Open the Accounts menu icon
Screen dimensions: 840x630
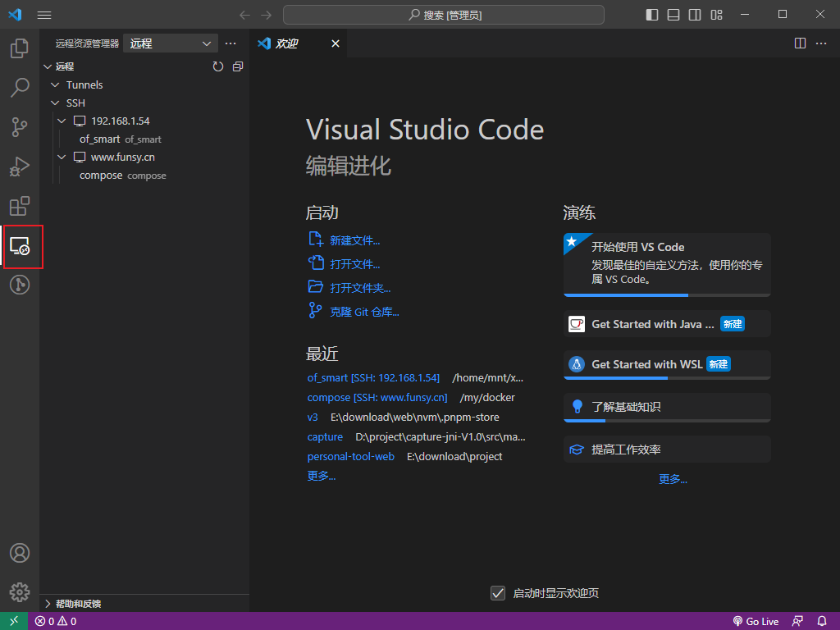[x=20, y=553]
